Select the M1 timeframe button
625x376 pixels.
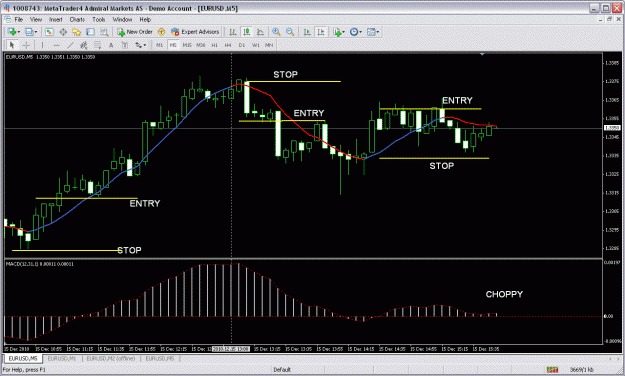click(159, 45)
